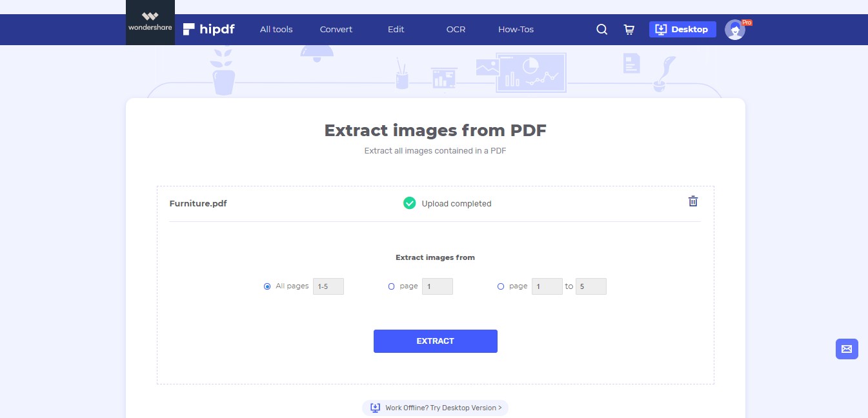This screenshot has height=418, width=868.
Task: Open the All tools menu
Action: [x=276, y=30]
